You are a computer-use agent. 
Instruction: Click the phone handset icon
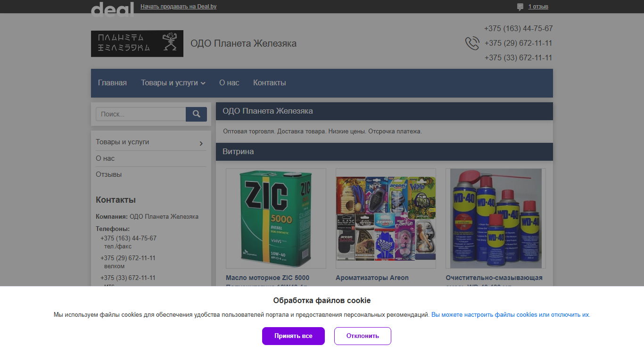point(472,43)
